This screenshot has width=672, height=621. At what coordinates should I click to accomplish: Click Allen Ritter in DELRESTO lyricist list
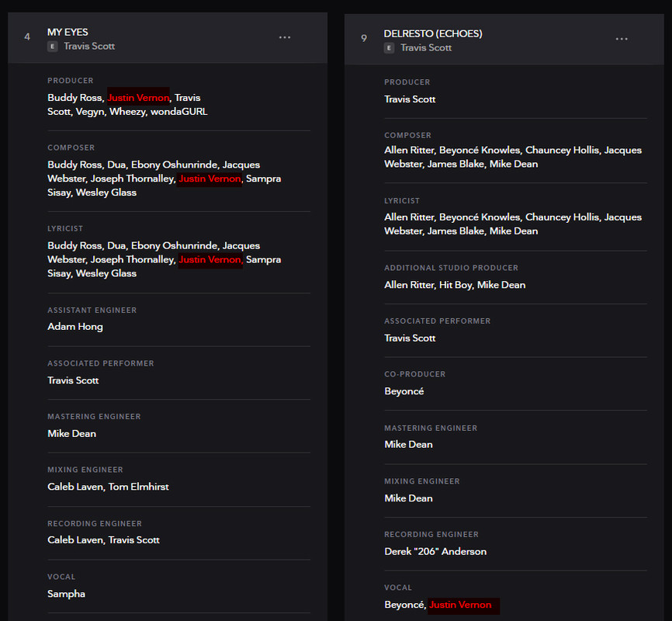tap(409, 217)
